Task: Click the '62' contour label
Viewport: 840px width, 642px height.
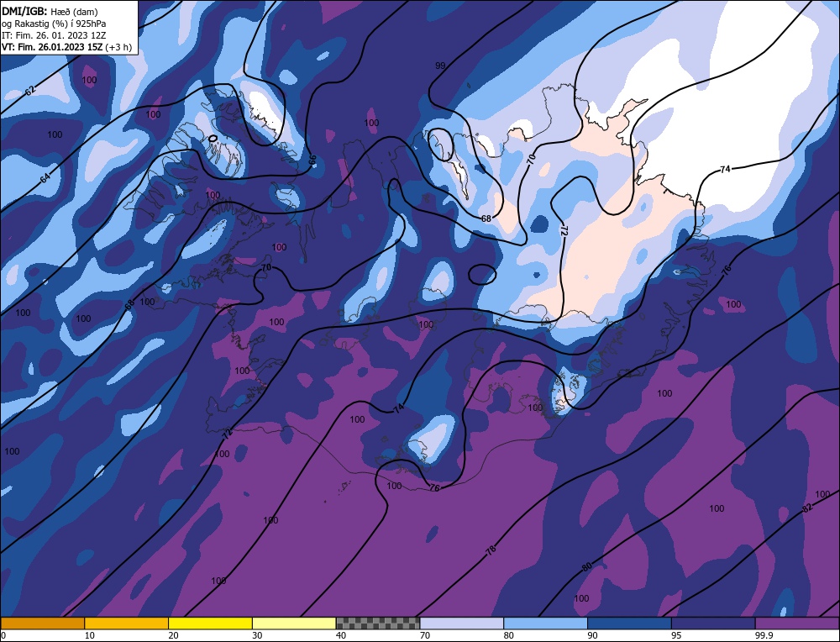Action: click(30, 91)
